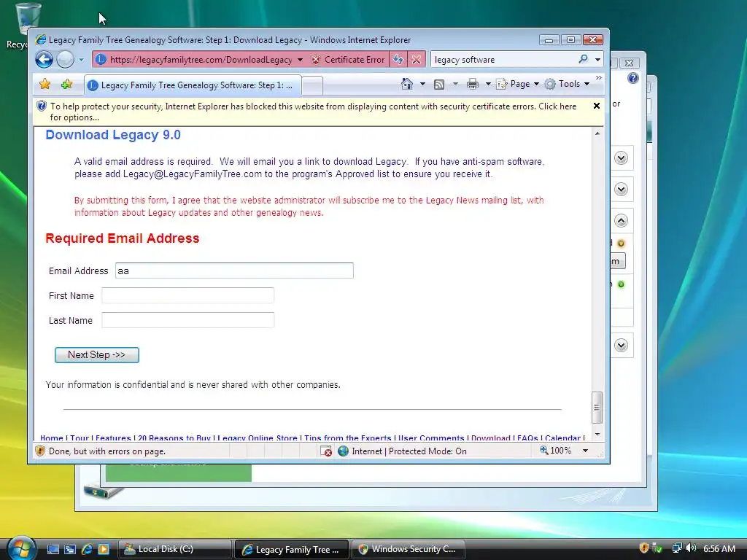Click the information bar shield icon
The image size is (747, 560).
pos(42,106)
